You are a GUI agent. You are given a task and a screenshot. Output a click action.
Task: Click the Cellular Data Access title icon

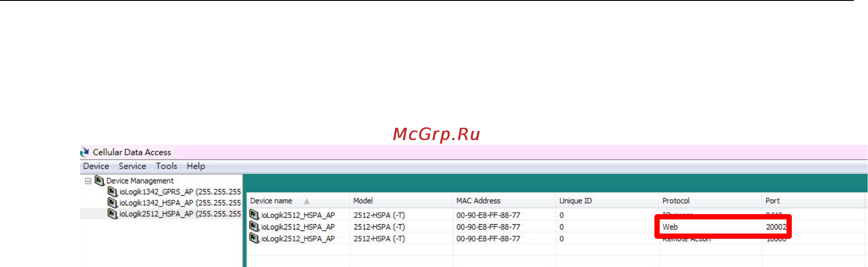85,152
